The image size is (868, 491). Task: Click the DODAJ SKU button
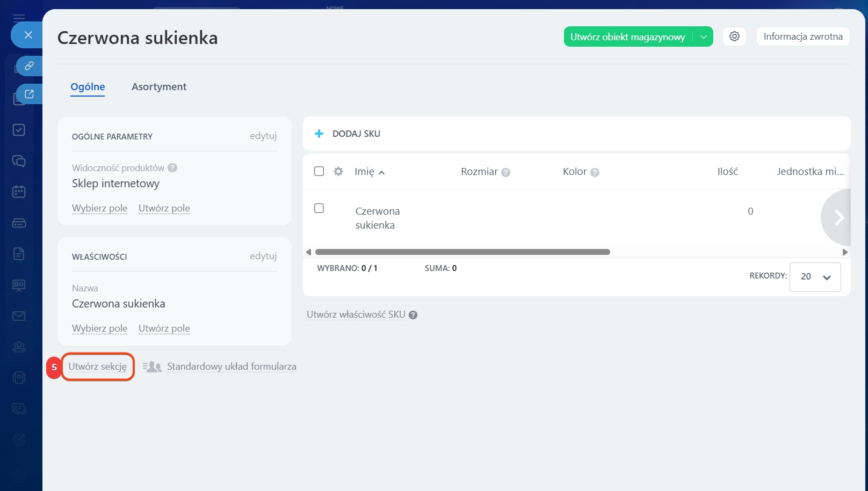click(348, 134)
